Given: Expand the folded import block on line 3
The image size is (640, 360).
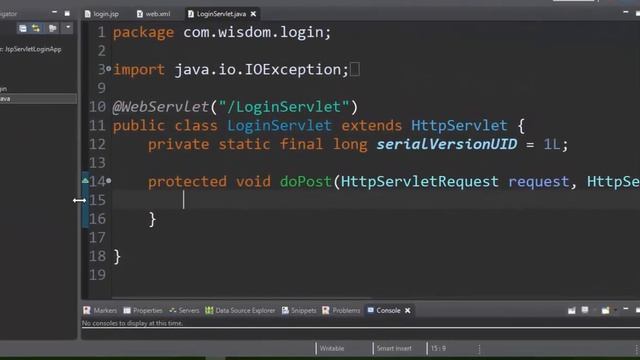Looking at the screenshot, I should (x=109, y=69).
